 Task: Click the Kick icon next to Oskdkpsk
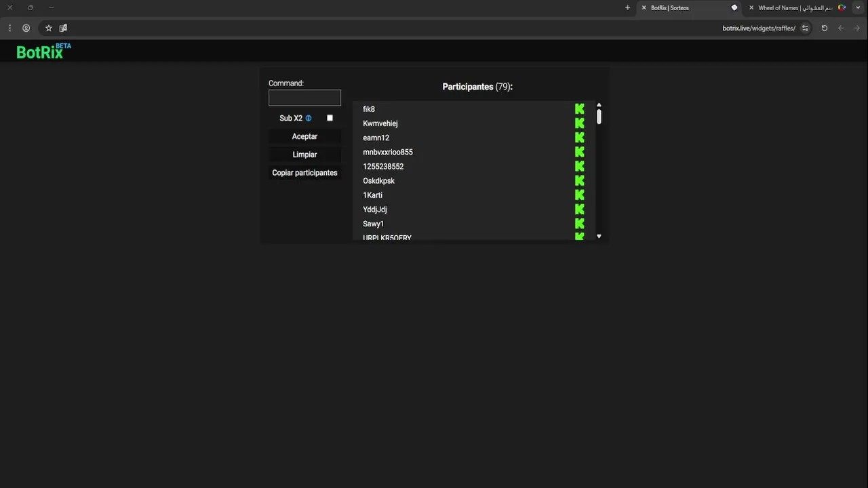pyautogui.click(x=580, y=181)
